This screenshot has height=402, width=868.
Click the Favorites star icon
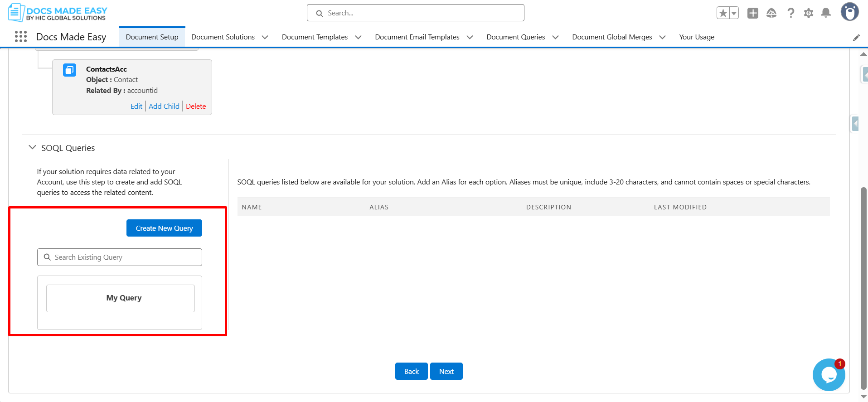pyautogui.click(x=723, y=13)
